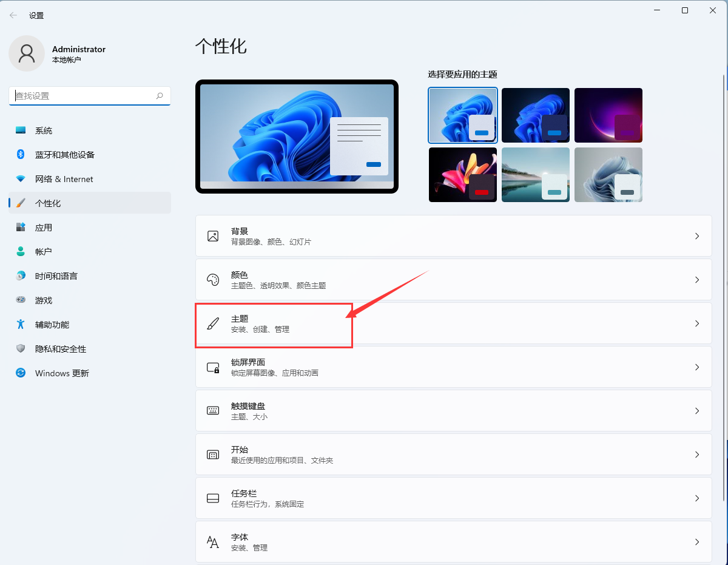Expand the 字体 row chevron
This screenshot has width=728, height=565.
[x=697, y=542]
